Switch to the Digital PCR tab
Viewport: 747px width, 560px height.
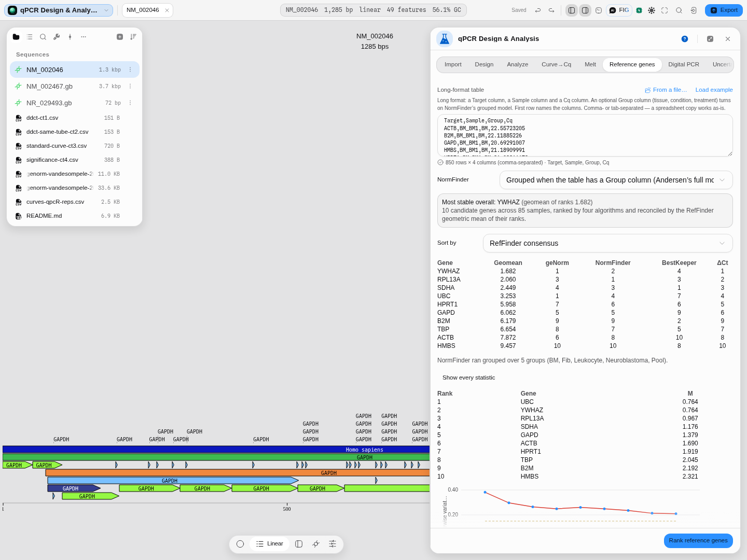point(684,64)
